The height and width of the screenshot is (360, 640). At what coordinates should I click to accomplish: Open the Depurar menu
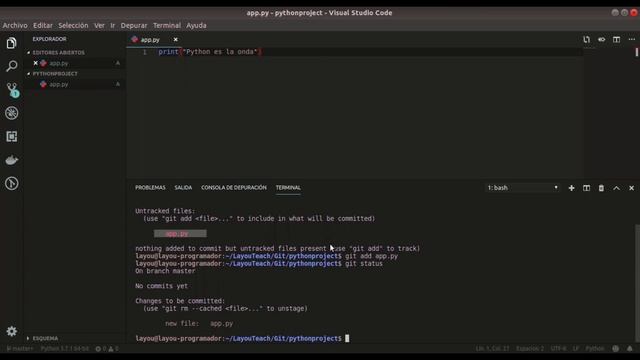point(134,25)
